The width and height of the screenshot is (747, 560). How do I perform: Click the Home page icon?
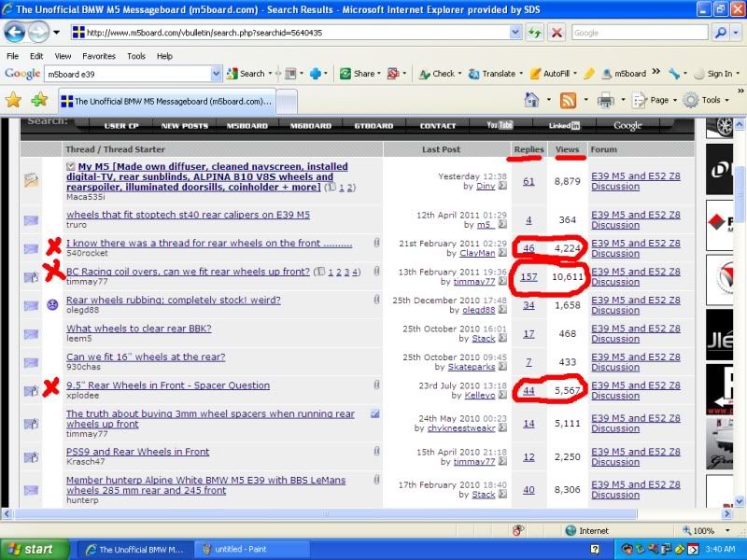(x=531, y=100)
